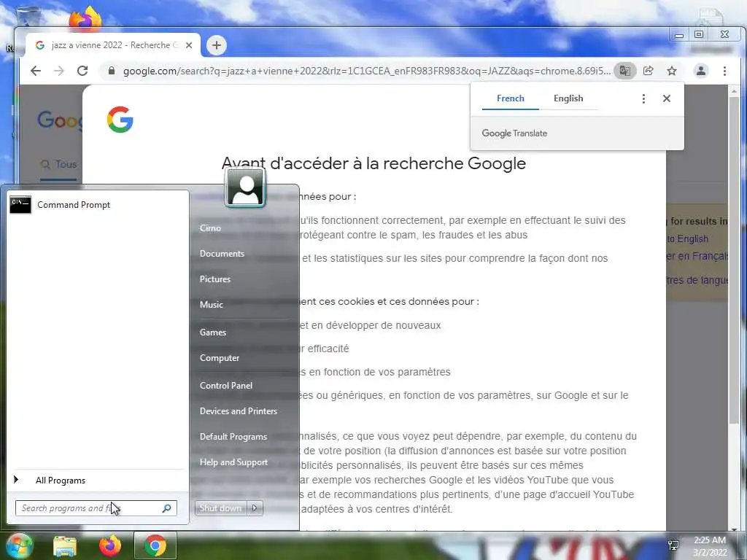Share this page using the share icon
747x560 pixels.
(648, 71)
